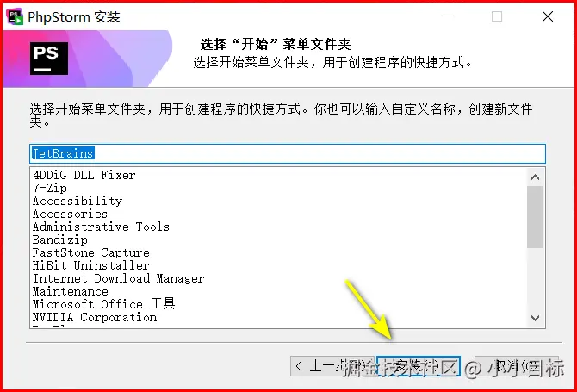
Task: Click the 安装 install button
Action: pos(419,366)
